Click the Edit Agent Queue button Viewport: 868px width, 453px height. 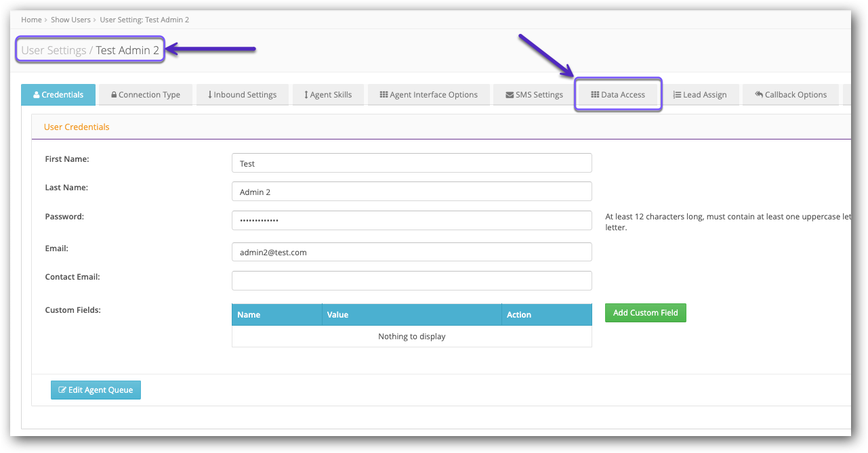click(96, 389)
